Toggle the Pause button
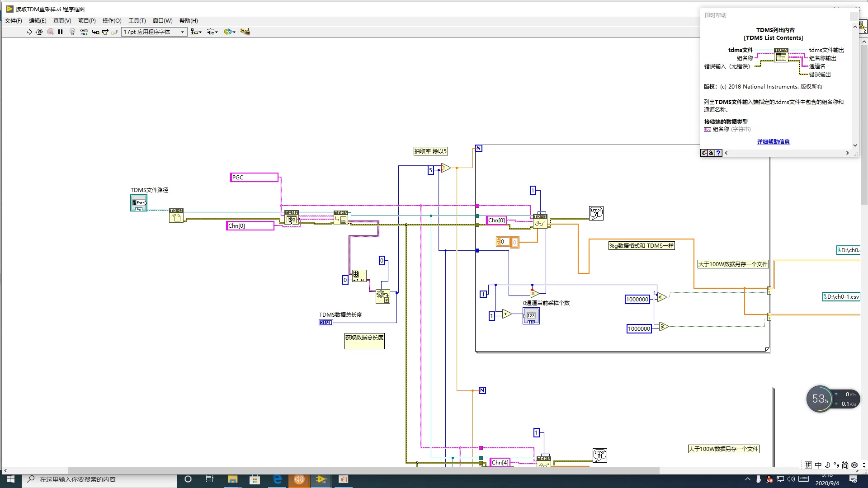The width and height of the screenshot is (868, 488). (61, 32)
